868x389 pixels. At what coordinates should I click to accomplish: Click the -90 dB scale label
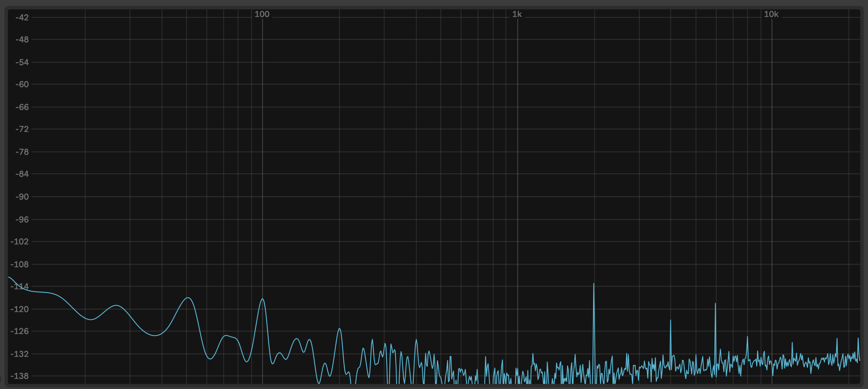22,197
